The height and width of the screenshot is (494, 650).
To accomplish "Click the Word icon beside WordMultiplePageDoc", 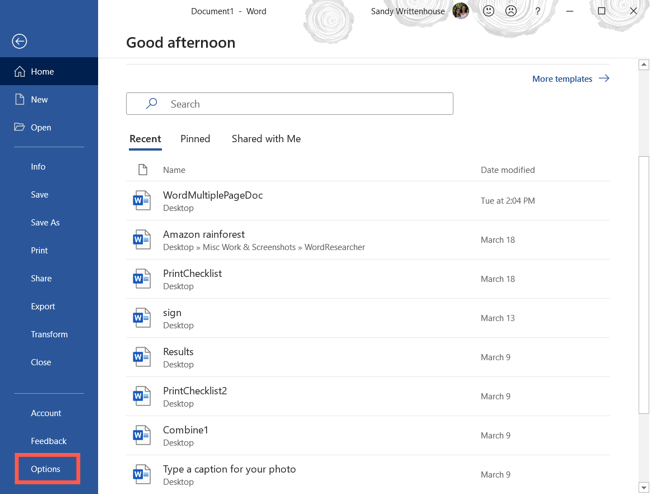I will pos(142,201).
